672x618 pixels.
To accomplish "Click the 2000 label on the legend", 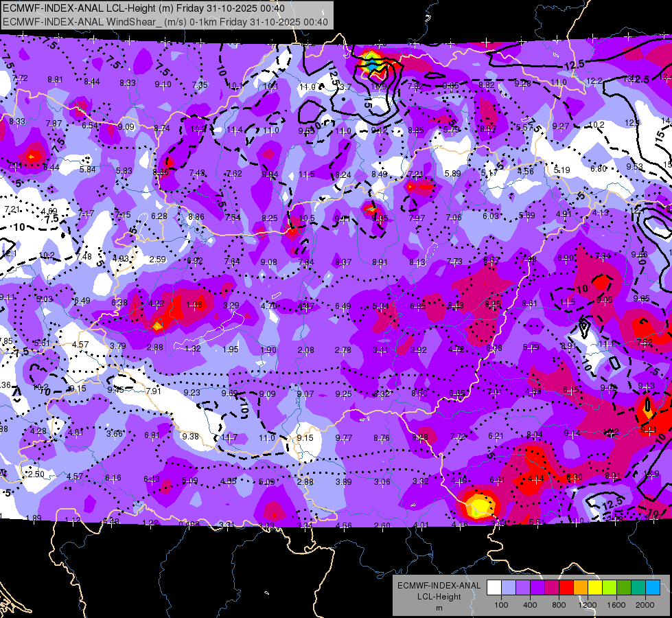I will 645,605.
